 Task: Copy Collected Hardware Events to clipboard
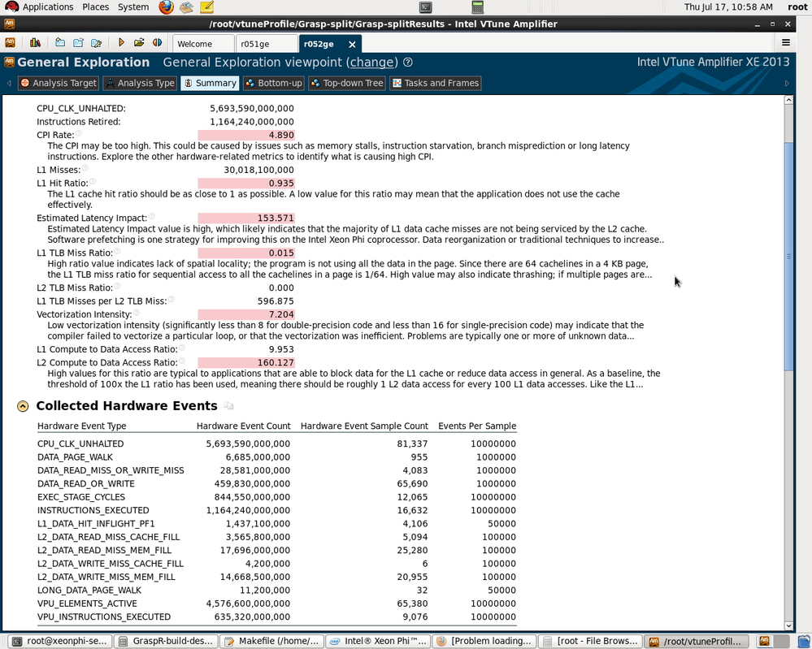229,406
